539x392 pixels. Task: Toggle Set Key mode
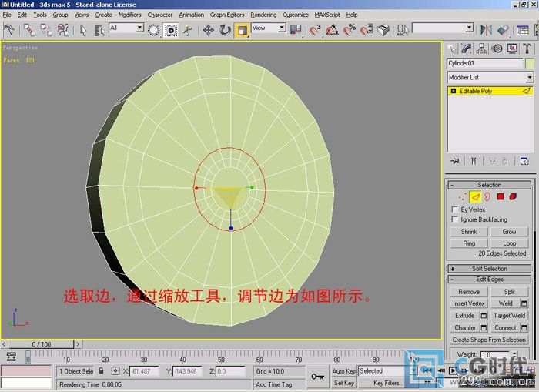click(343, 383)
